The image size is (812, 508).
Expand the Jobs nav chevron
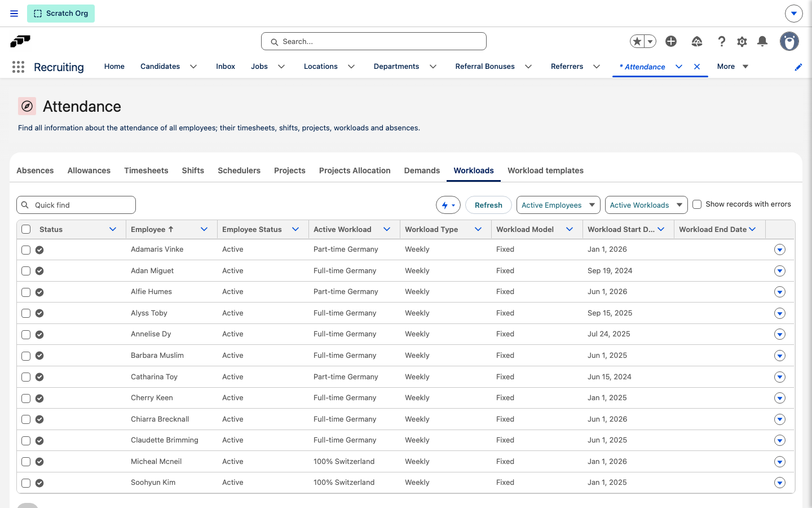pyautogui.click(x=281, y=67)
